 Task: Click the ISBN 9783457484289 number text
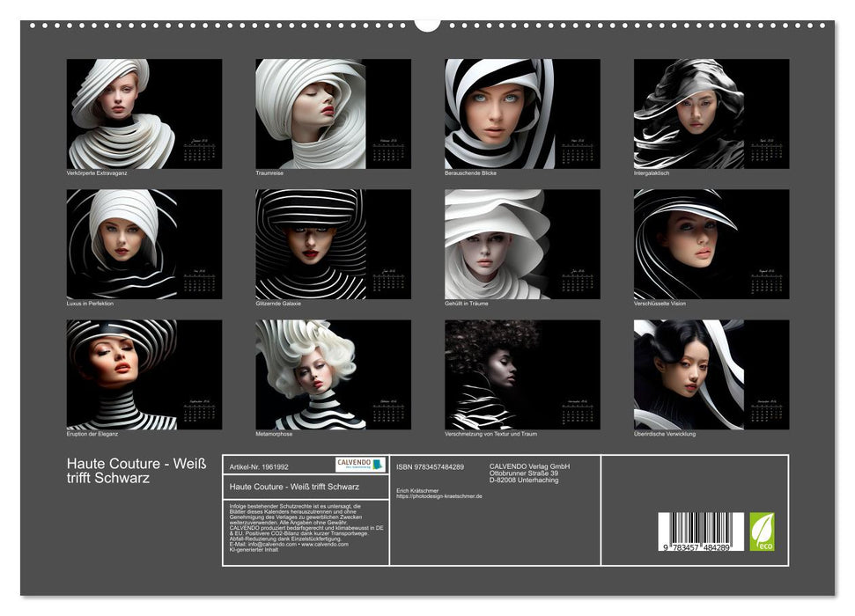(430, 466)
